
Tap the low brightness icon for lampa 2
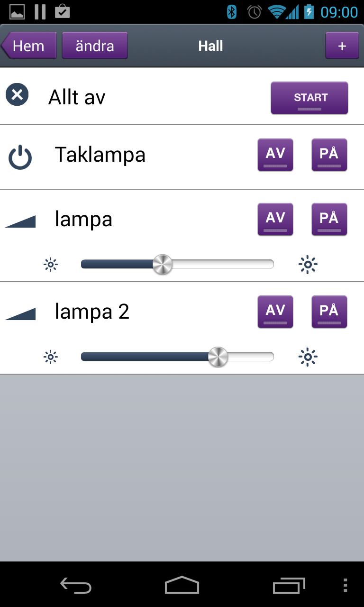click(x=50, y=357)
